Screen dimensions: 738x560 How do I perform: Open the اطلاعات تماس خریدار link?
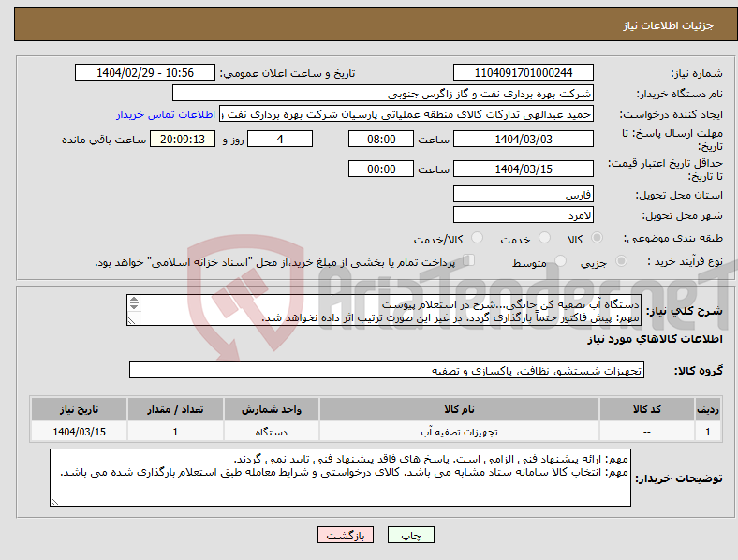tap(166, 114)
